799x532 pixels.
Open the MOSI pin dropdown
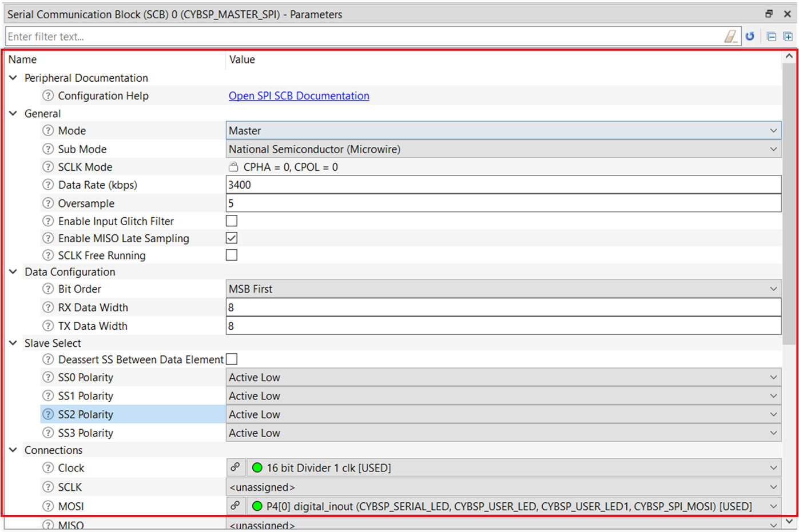coord(514,506)
